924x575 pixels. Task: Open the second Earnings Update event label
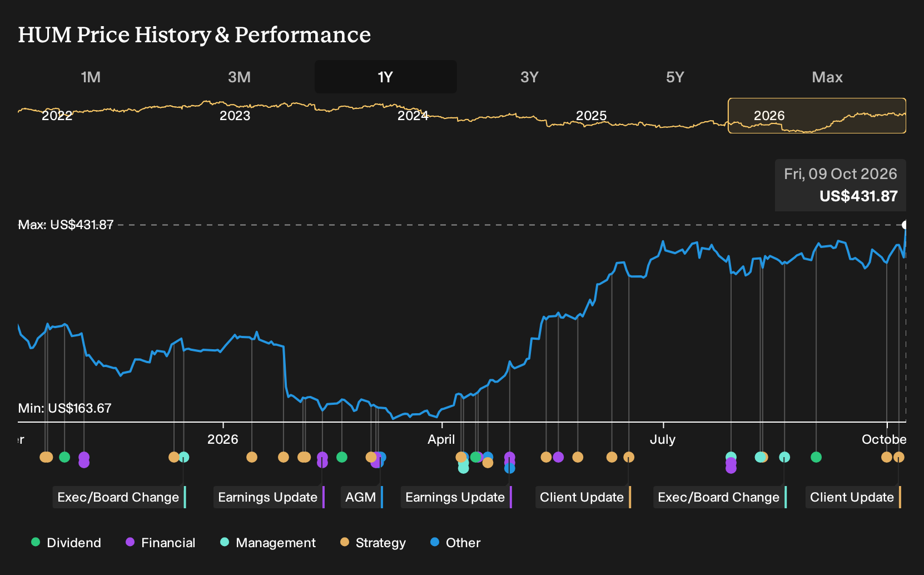(456, 497)
